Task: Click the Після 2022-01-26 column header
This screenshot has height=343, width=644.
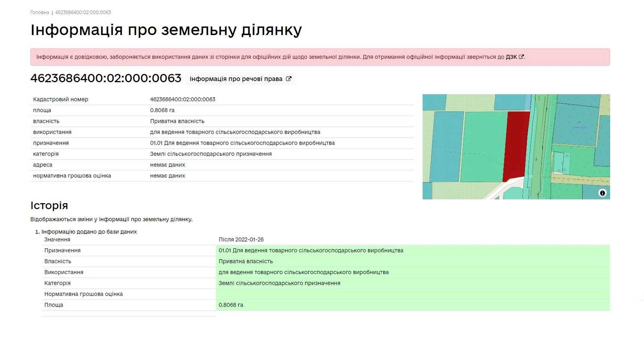Action: tap(241, 239)
